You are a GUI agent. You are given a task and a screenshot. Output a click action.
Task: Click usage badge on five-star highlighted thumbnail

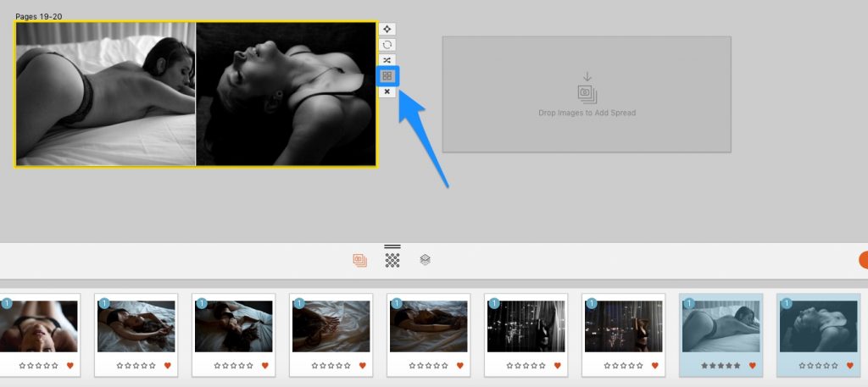[688, 303]
